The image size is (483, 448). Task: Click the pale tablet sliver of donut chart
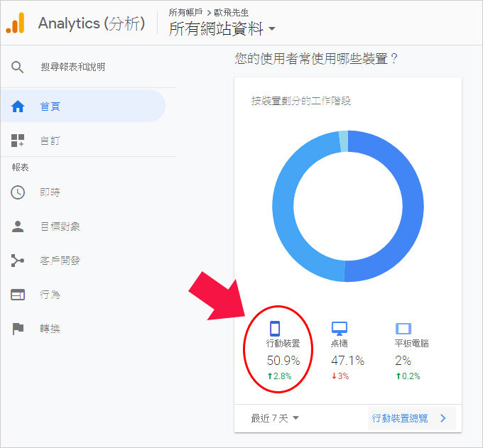pyautogui.click(x=344, y=141)
